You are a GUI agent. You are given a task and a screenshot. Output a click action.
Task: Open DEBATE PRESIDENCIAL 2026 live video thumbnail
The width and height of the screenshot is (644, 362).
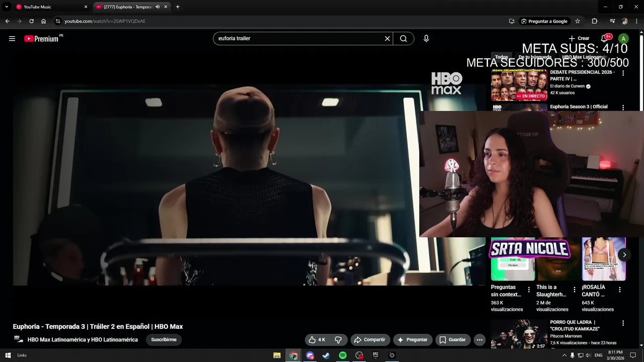tap(519, 84)
